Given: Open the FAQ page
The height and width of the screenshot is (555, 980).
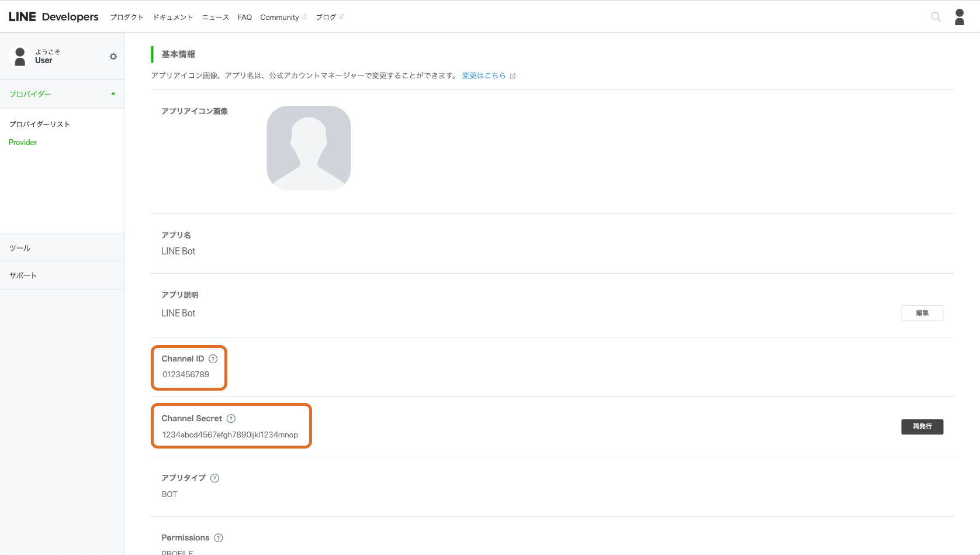Looking at the screenshot, I should tap(244, 18).
